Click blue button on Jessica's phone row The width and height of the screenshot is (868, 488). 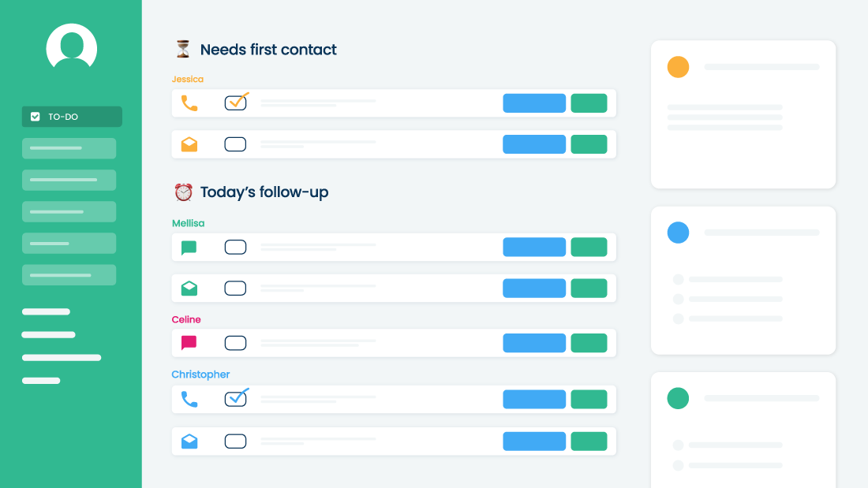tap(534, 103)
